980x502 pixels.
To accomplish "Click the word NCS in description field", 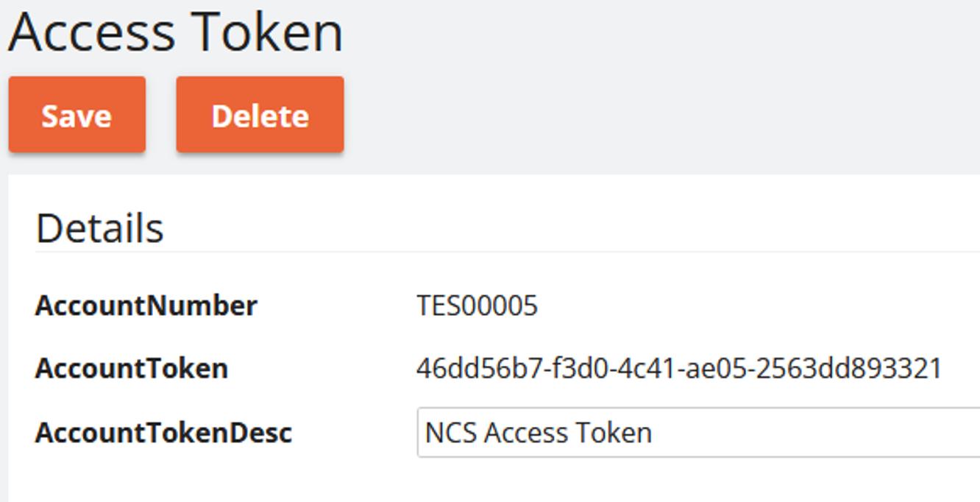I will point(451,432).
